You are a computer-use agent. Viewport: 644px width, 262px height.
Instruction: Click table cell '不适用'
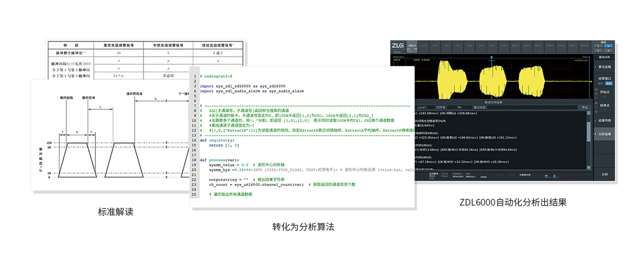pyautogui.click(x=168, y=75)
